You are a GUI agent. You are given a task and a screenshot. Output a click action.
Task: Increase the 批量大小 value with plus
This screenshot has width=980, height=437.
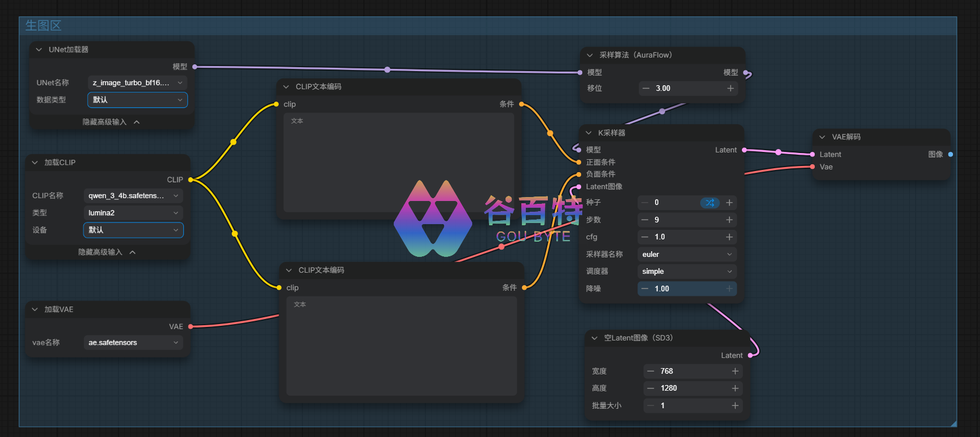coord(735,406)
